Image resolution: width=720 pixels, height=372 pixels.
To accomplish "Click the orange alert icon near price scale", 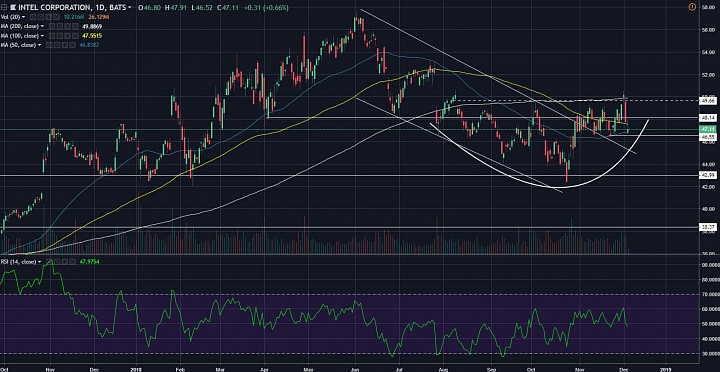I will click(692, 7).
